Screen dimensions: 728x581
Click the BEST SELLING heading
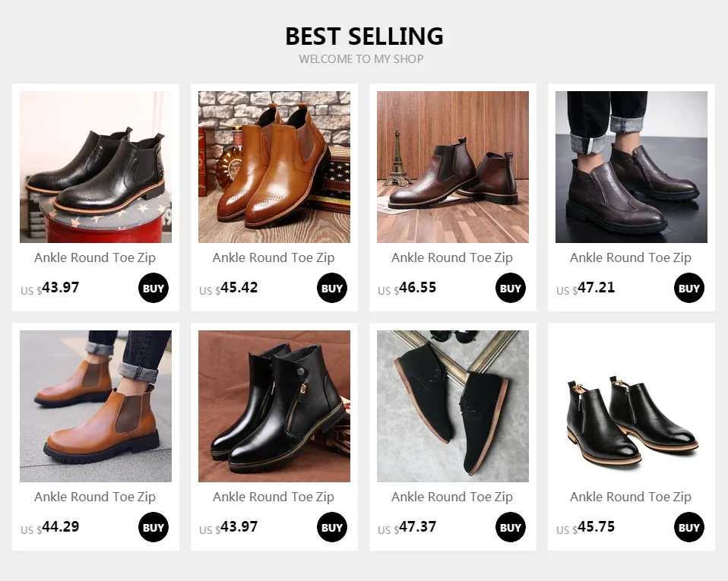[364, 36]
